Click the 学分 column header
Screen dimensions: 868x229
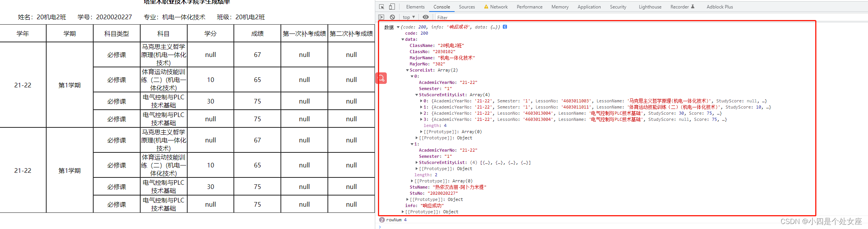[210, 33]
